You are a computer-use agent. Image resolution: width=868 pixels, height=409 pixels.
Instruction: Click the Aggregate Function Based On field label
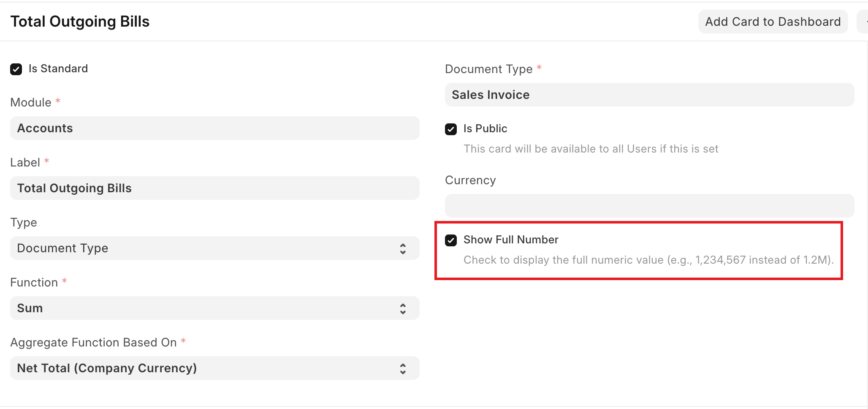tap(93, 342)
